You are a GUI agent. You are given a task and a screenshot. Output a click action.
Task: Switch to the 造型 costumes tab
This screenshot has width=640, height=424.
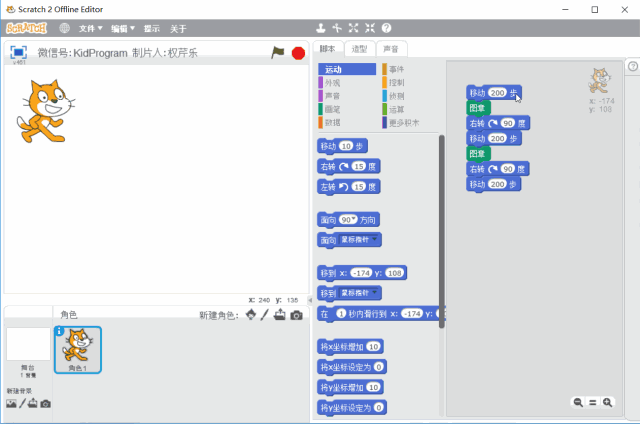pos(358,49)
